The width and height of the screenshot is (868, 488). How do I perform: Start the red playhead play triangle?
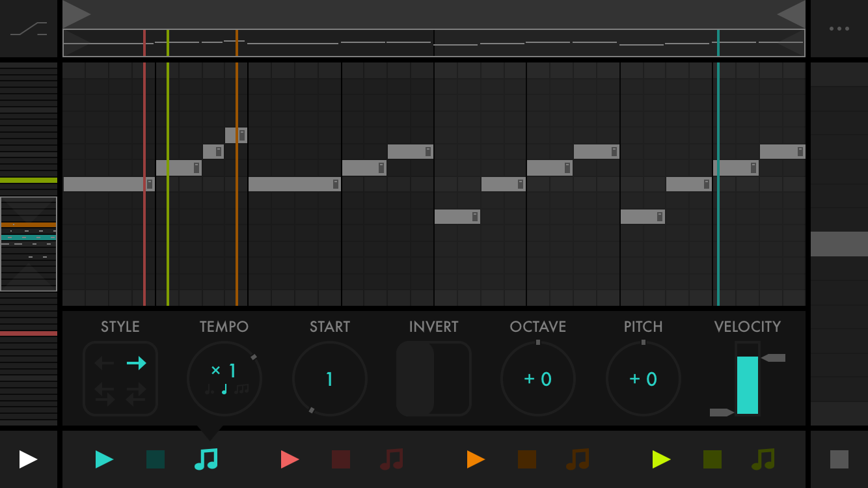(290, 459)
